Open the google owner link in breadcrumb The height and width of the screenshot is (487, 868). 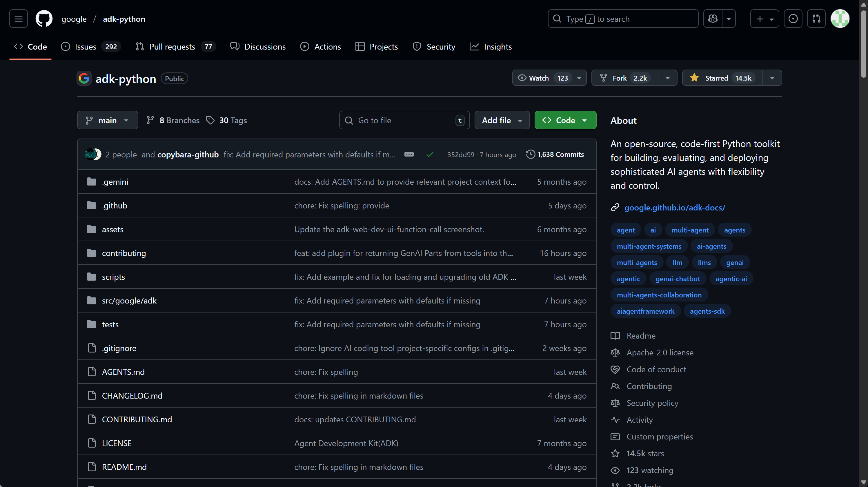pos(74,19)
